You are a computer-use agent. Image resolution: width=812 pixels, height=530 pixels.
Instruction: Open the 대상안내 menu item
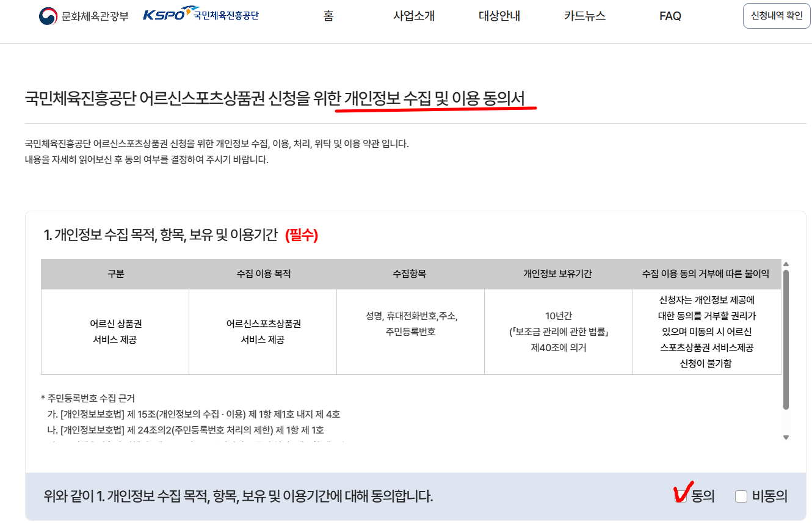[x=499, y=16]
